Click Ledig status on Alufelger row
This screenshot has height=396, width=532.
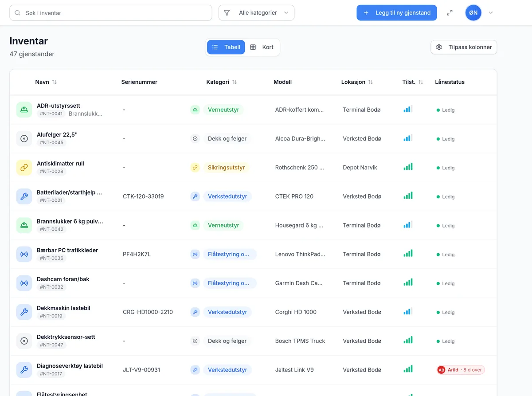[446, 139]
